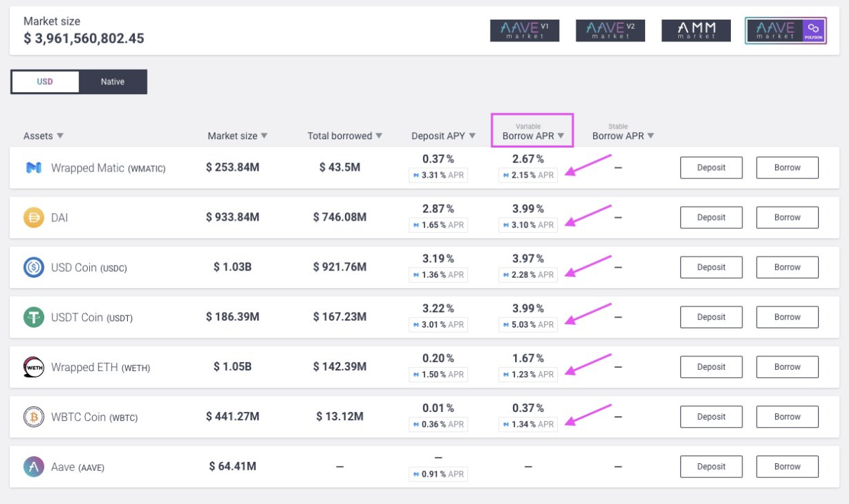Switch currency display to Native
The width and height of the screenshot is (849, 504).
112,82
